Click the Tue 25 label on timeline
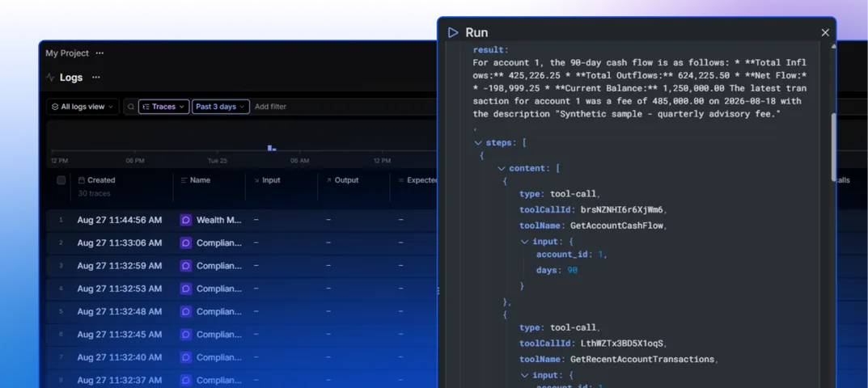The width and height of the screenshot is (868, 388). coord(218,161)
